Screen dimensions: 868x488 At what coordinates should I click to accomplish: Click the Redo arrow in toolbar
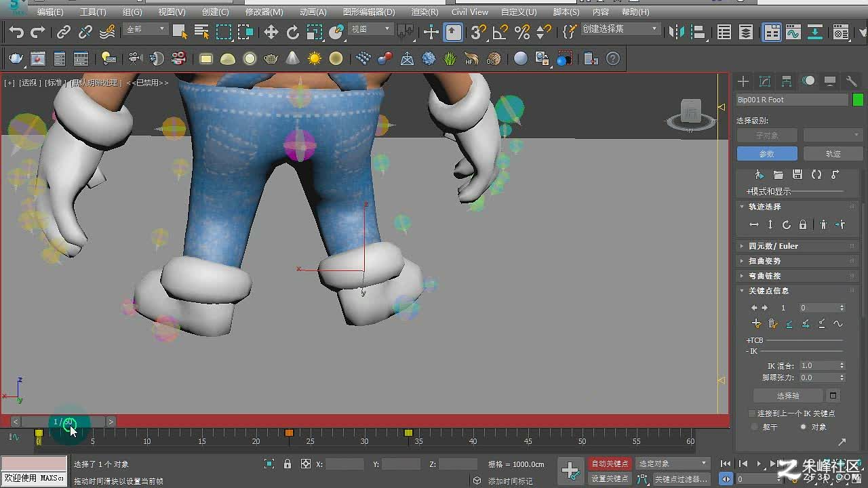click(38, 32)
